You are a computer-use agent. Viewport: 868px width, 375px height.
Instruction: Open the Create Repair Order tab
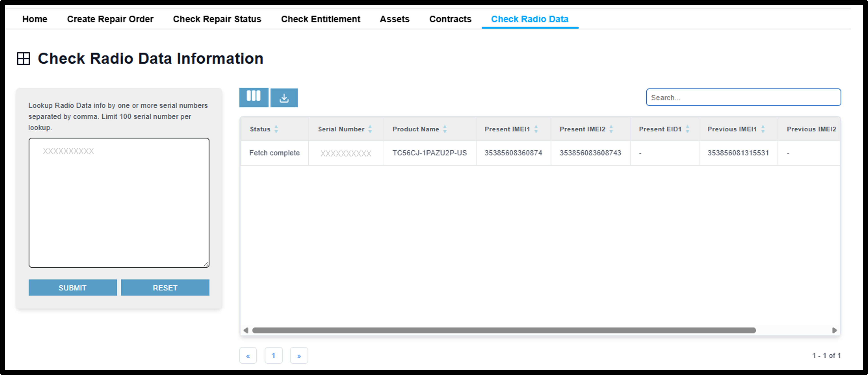[x=110, y=19]
